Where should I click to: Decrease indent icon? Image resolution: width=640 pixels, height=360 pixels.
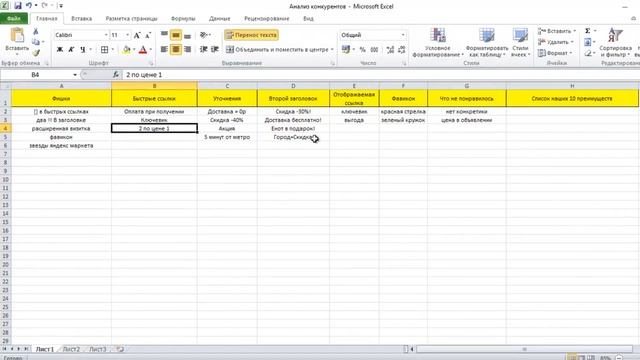click(203, 49)
